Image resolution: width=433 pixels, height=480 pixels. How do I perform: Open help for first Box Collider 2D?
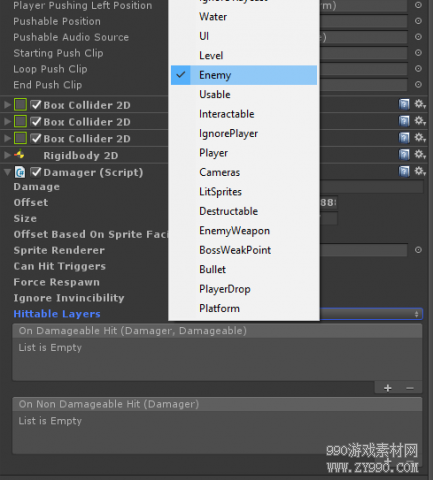404,104
